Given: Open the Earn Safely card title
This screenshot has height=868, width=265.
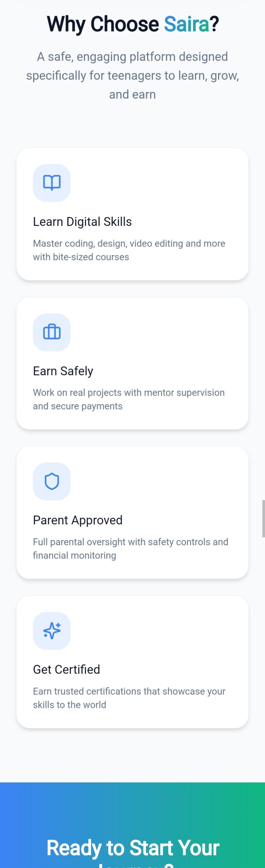Looking at the screenshot, I should click(63, 371).
